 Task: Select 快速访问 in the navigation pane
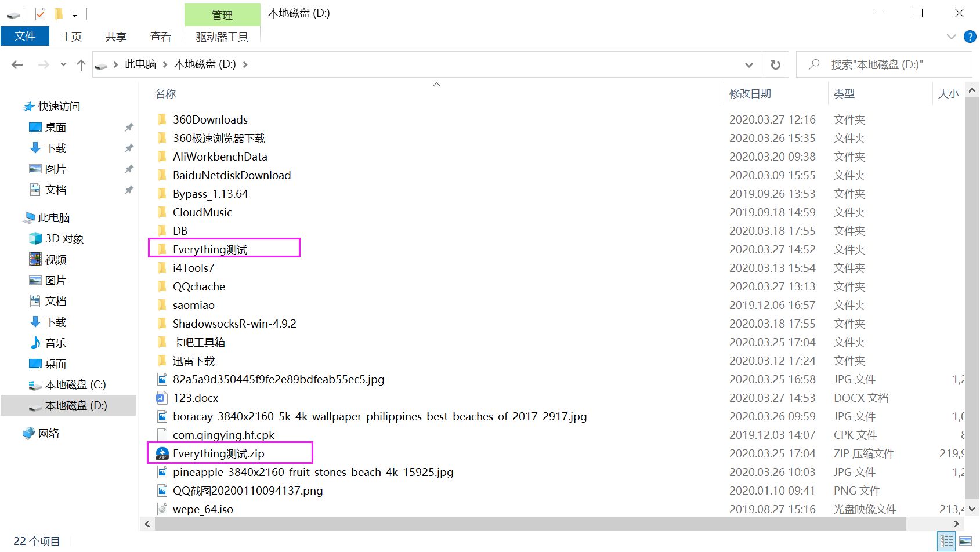59,107
